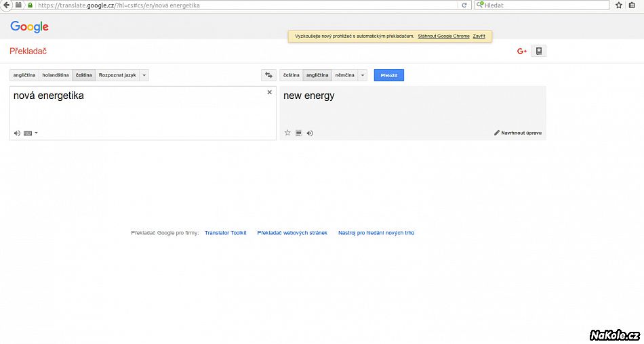Reload the page with refresh icon
This screenshot has width=644, height=344.
[x=464, y=5]
